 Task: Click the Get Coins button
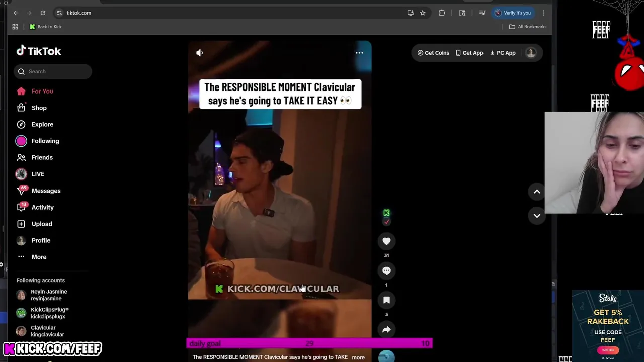433,53
